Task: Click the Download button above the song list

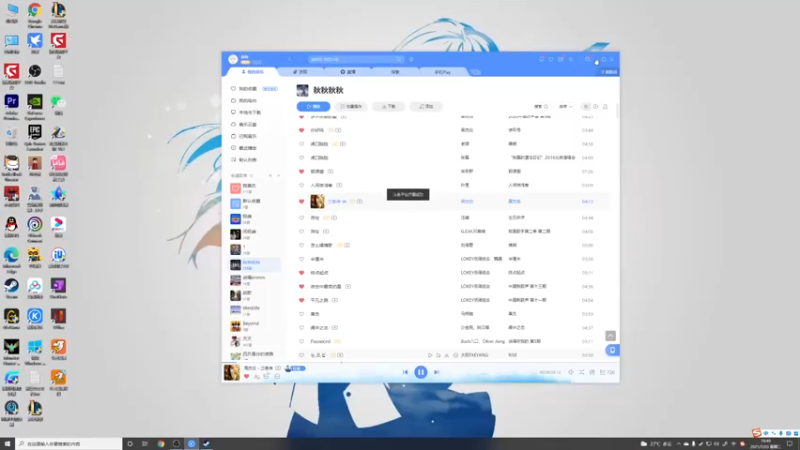Action: click(389, 107)
